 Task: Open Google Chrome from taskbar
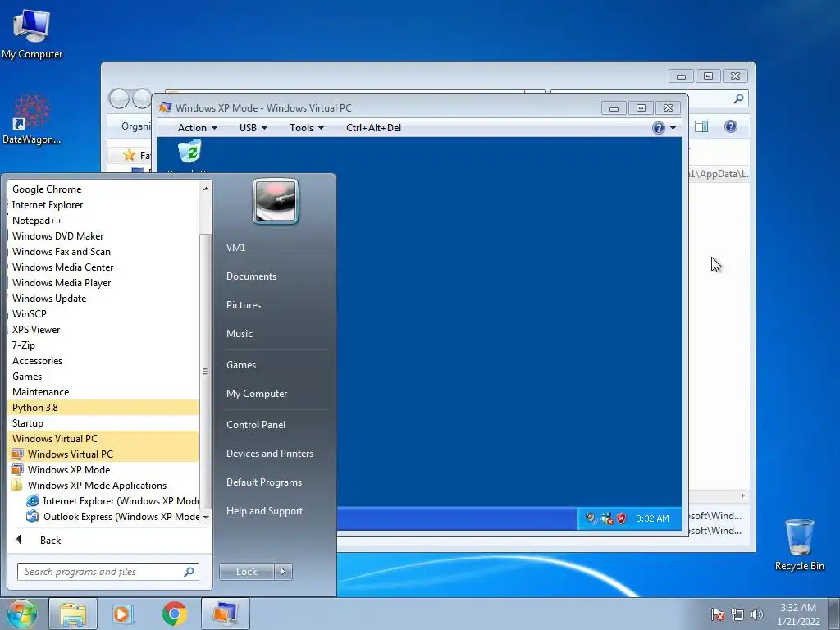click(174, 614)
